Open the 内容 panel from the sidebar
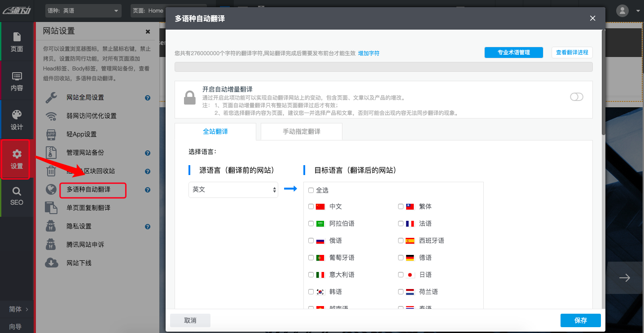Viewport: 644px width, 333px height. [x=17, y=81]
